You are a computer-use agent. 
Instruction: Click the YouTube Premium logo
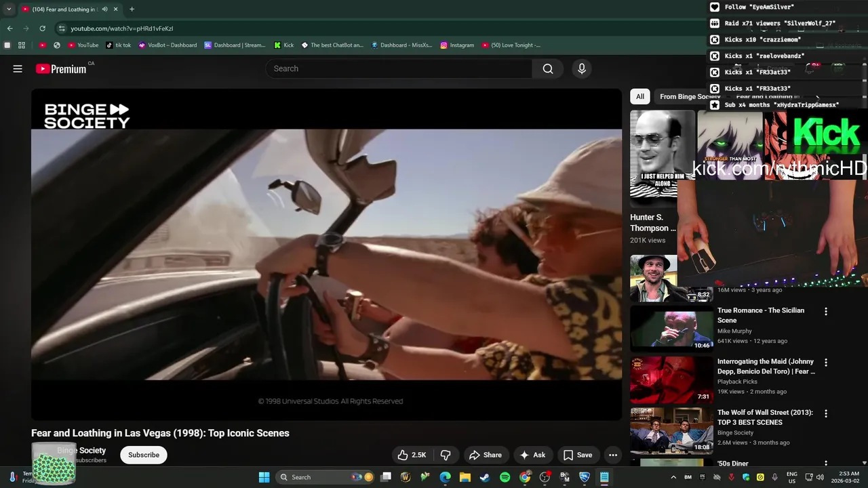(61, 68)
